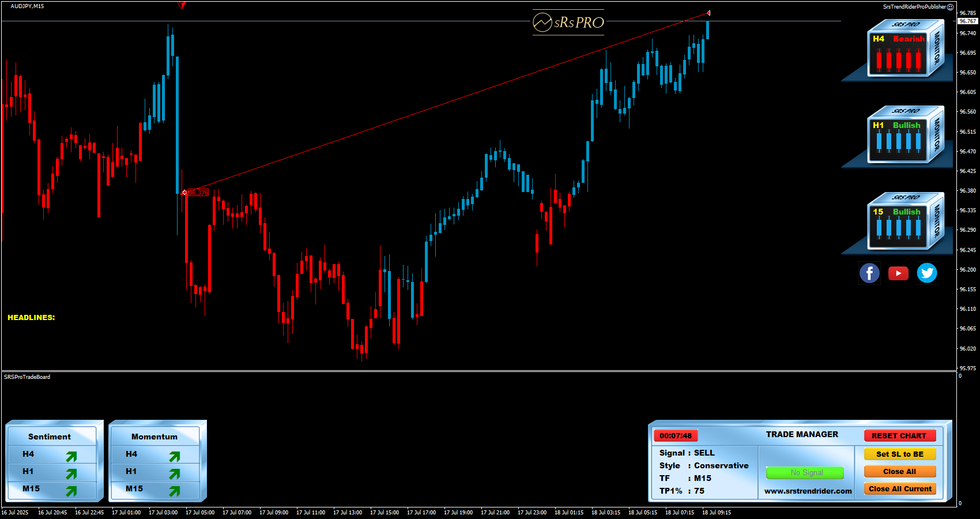Click the green No Signal indicator
Viewport: 980px width, 519px height.
click(805, 473)
